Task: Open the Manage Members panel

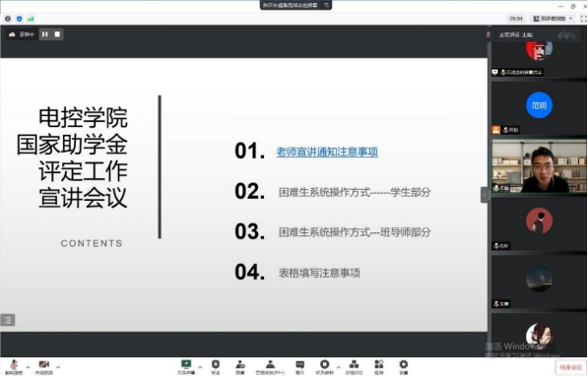Action: pos(270,366)
